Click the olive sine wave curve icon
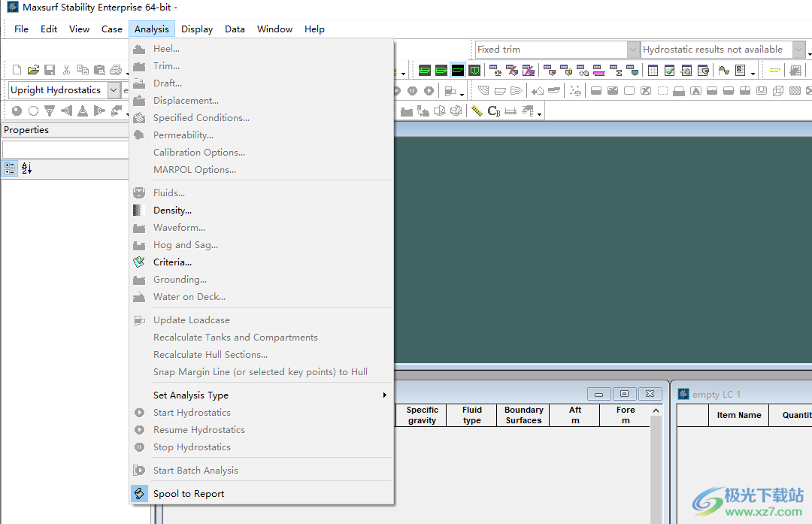812x524 pixels. 724,70
